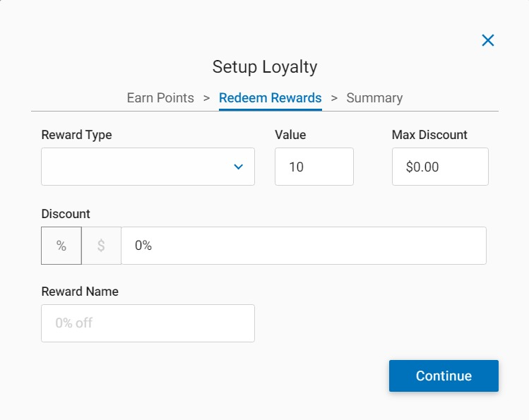529x420 pixels.
Task: Click the arrow separator after Earn Points
Action: pos(206,98)
